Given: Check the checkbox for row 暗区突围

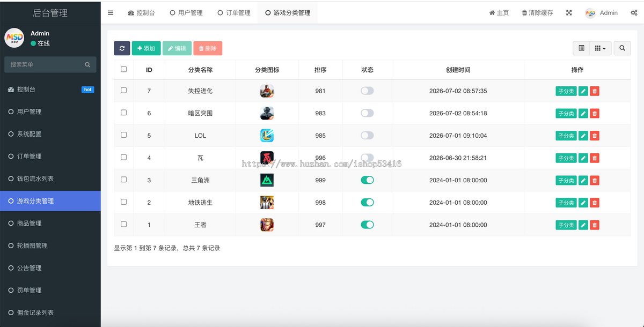Looking at the screenshot, I should click(x=124, y=113).
